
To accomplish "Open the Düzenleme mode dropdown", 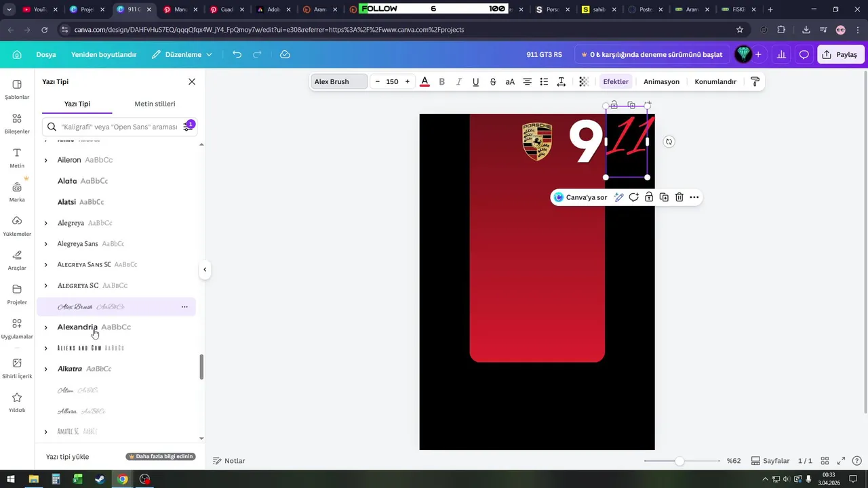I will tap(182, 54).
